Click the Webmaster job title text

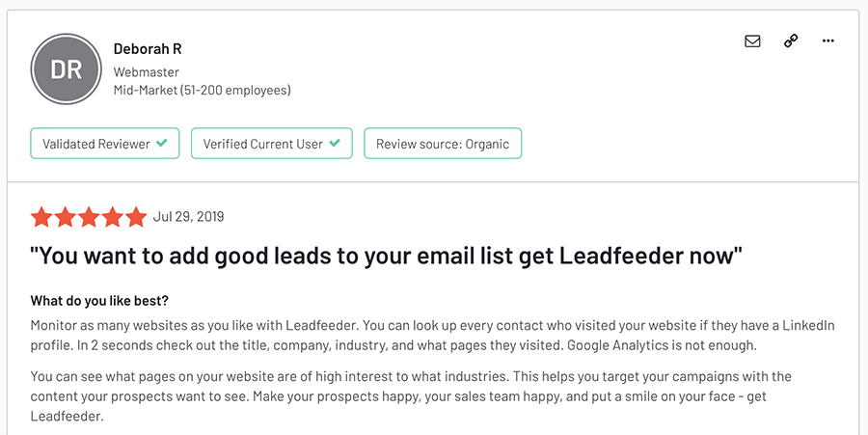point(146,72)
